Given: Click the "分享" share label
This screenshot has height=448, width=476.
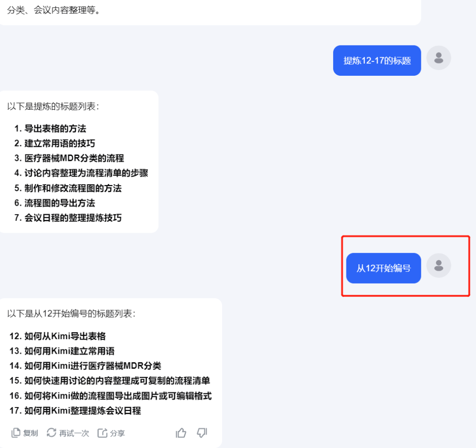Looking at the screenshot, I should [x=118, y=433].
